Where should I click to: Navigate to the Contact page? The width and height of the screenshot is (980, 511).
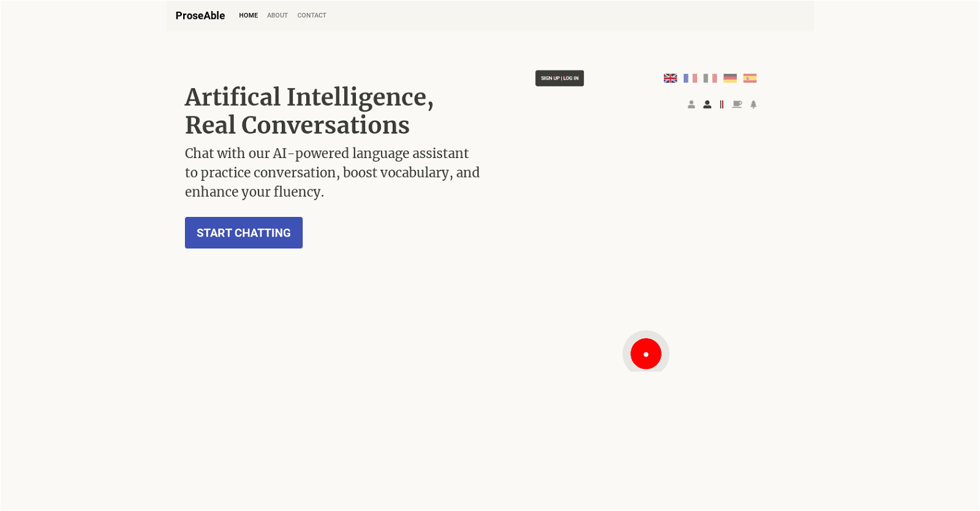[x=312, y=15]
